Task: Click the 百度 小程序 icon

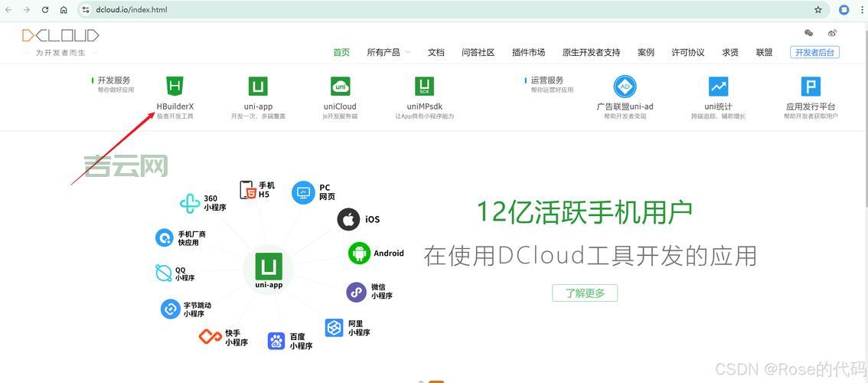Action: pos(276,342)
